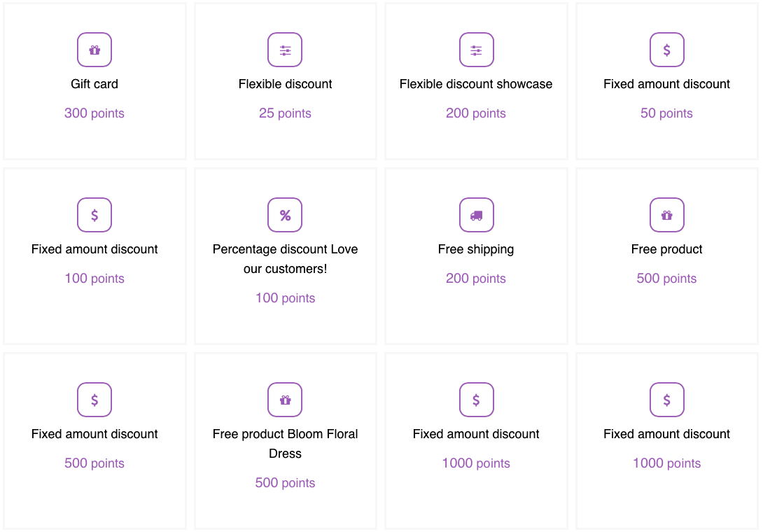Click the percent icon on Percentage discount card
Image resolution: width=763 pixels, height=532 pixels.
285,215
